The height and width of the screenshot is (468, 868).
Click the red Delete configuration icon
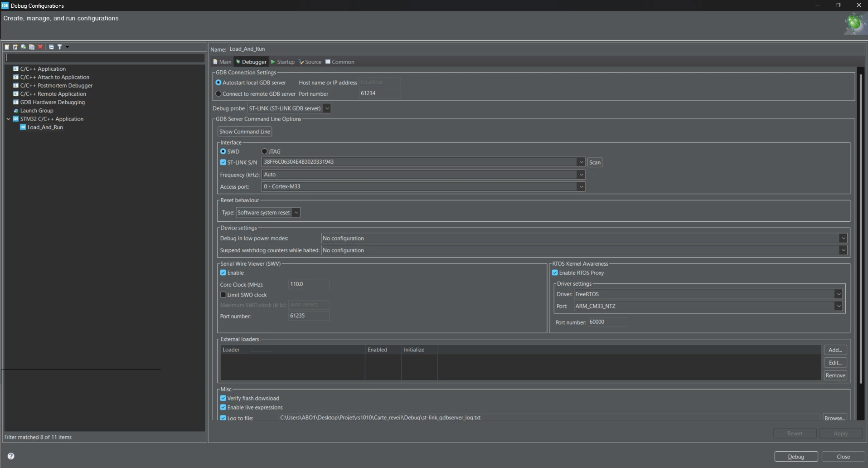[x=40, y=47]
